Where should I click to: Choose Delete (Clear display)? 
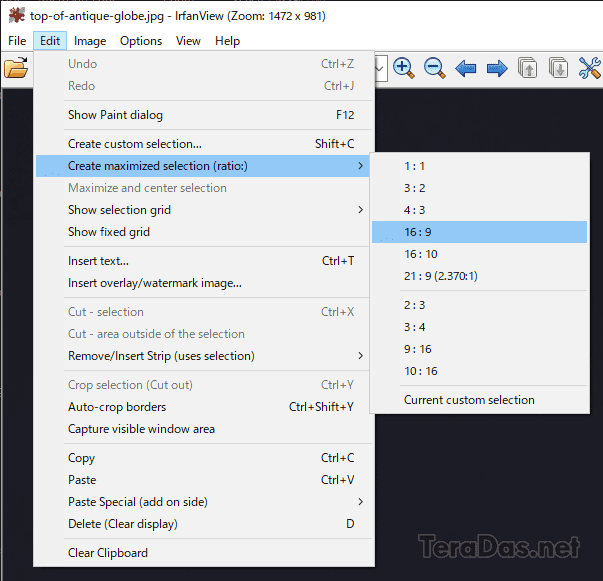tap(203, 524)
